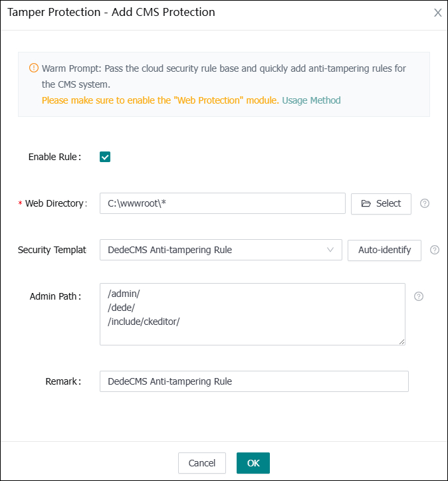Close the Add CMS Protection dialog
The image size is (448, 481).
pos(437,13)
